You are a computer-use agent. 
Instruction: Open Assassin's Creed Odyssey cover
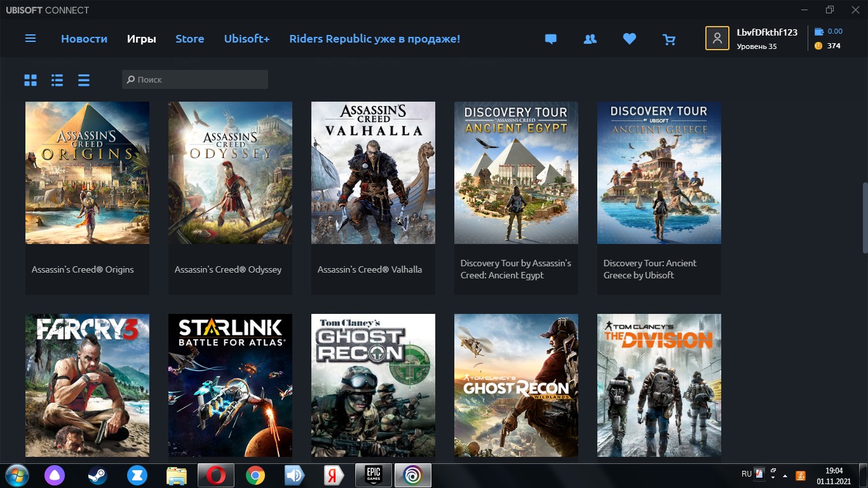(x=230, y=173)
